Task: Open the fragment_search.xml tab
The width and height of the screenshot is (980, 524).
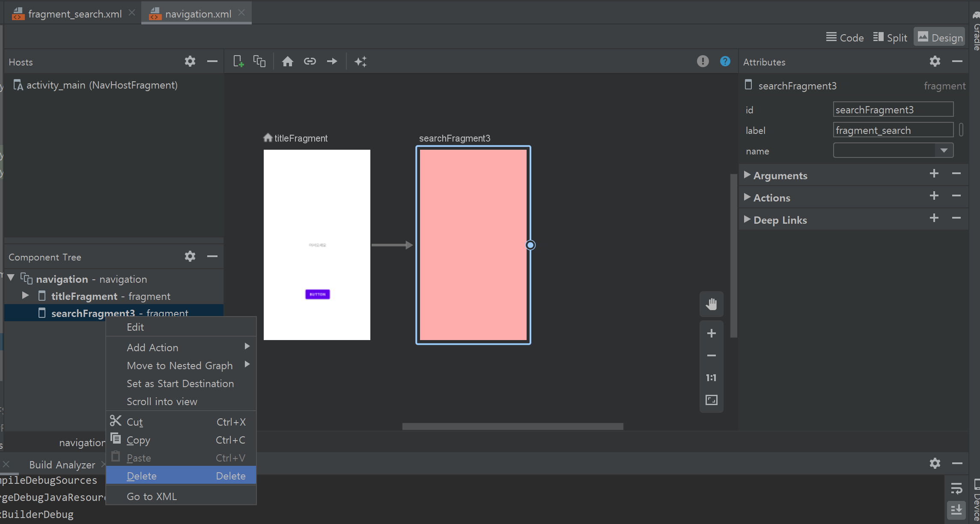Action: pyautogui.click(x=74, y=14)
